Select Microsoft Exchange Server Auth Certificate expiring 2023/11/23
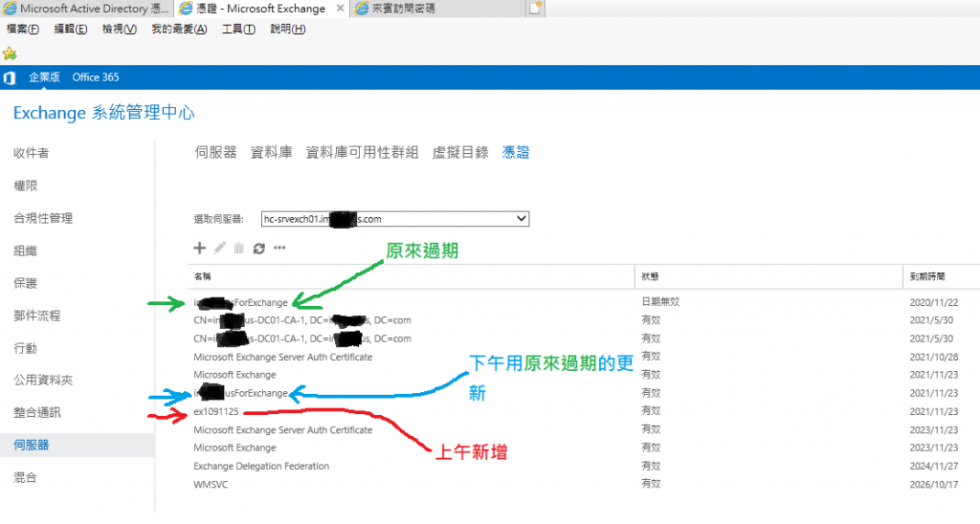Screen dimensions: 980x524 [584, 429]
